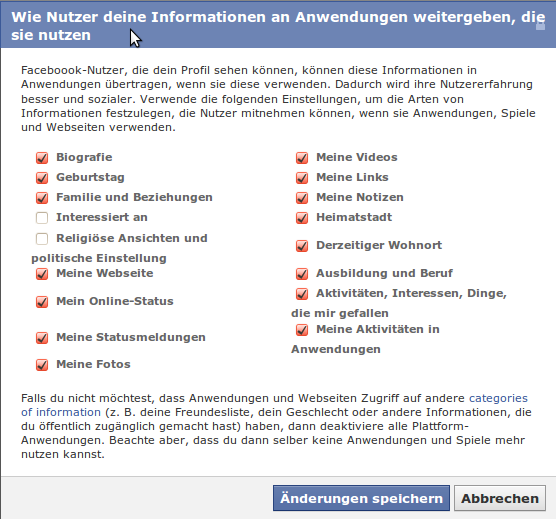Enable Religiöse Ansichten und politische Einstellung checkbox
The width and height of the screenshot is (556, 519).
(42, 239)
